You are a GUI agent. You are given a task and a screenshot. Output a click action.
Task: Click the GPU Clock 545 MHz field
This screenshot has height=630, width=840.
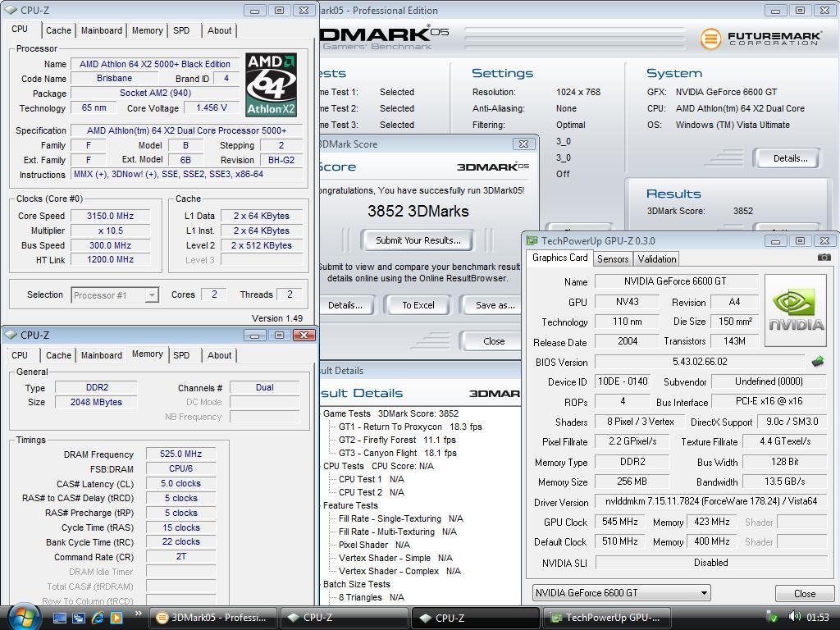[x=620, y=522]
